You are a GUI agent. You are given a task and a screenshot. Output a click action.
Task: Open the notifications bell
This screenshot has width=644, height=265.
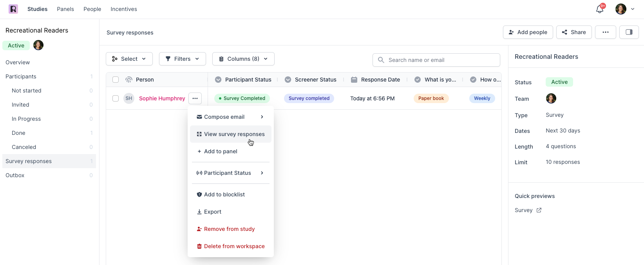pyautogui.click(x=599, y=9)
